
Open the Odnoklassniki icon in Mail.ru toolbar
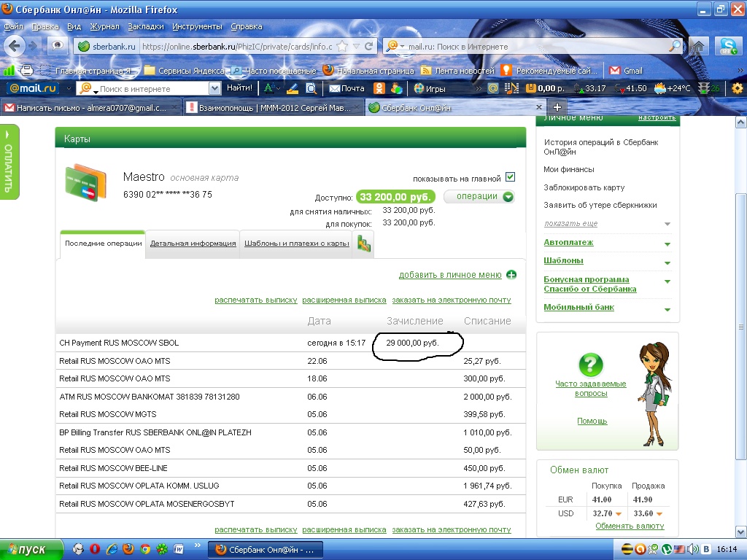[379, 88]
